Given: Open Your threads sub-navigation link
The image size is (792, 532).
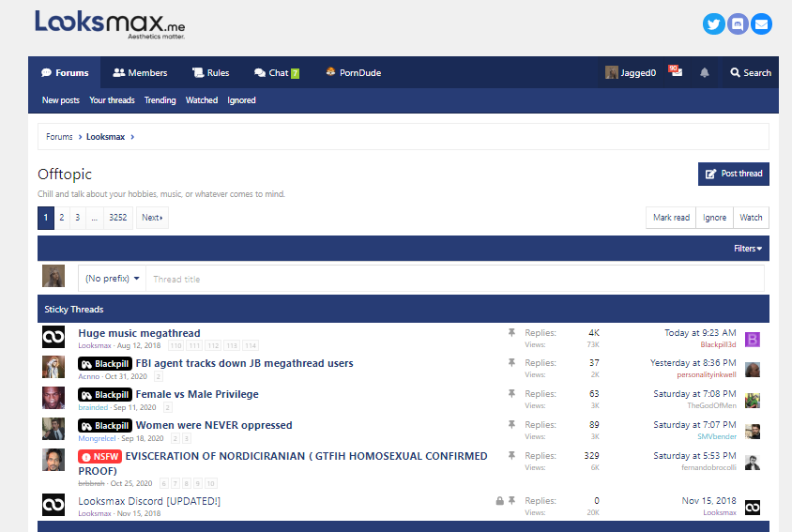Looking at the screenshot, I should pos(112,100).
